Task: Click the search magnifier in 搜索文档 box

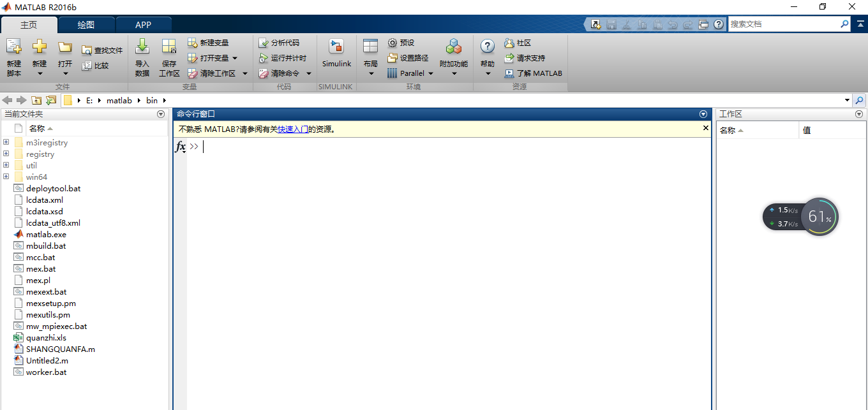Action: tap(845, 24)
